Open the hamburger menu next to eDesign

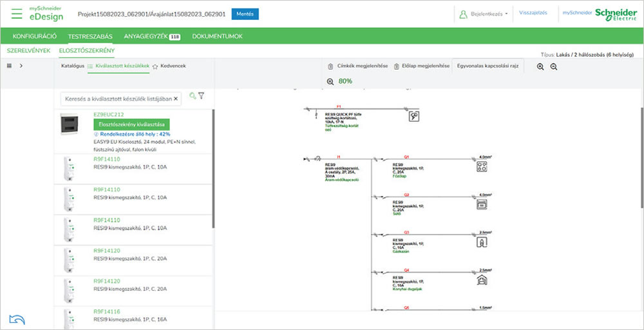17,14
